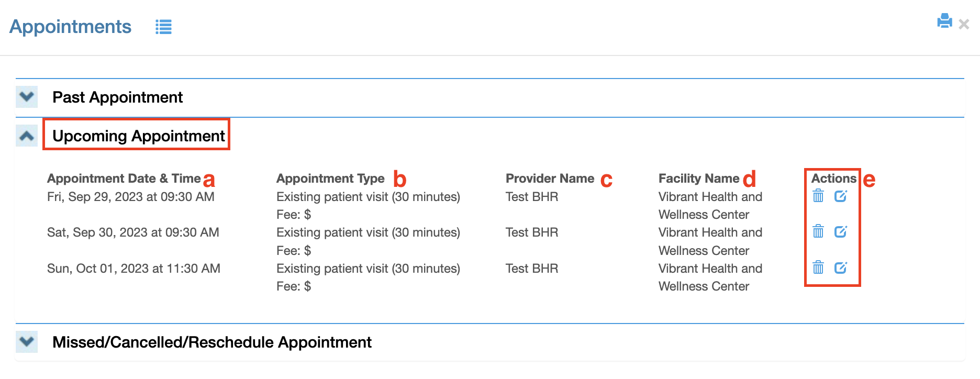Delete the Sep 30 appointment via trash icon
Screen dimensions: 980x379
point(818,231)
